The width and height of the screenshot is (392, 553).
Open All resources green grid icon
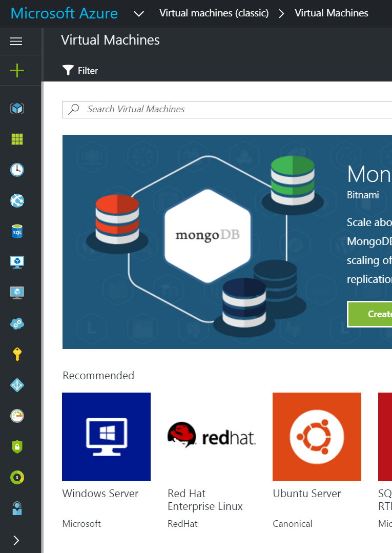pyautogui.click(x=17, y=139)
